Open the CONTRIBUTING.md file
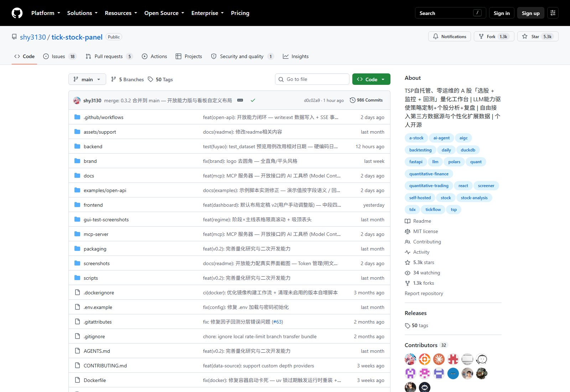The image size is (570, 392). coord(105,366)
